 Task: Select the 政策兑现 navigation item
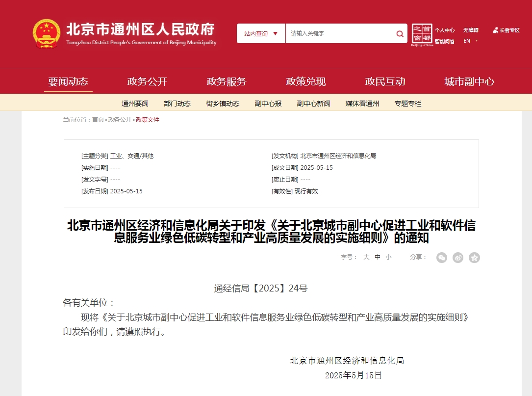(x=305, y=81)
